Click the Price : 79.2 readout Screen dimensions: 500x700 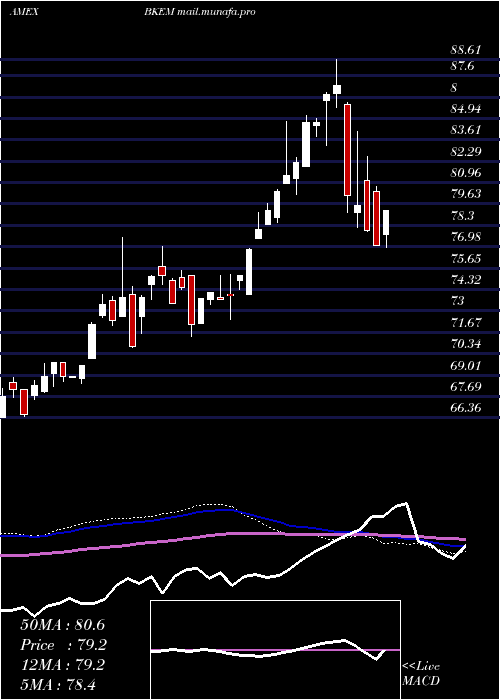pyautogui.click(x=64, y=645)
